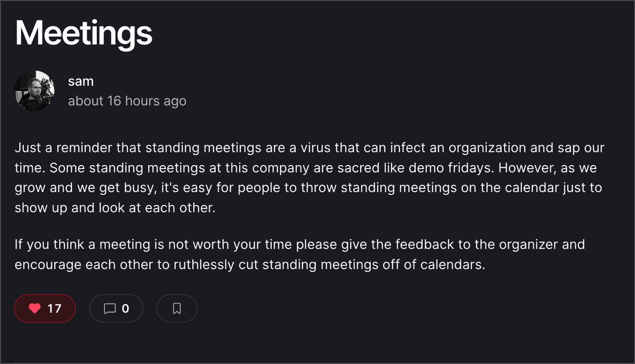
Task: Click the word calendars at post end
Action: (x=453, y=265)
